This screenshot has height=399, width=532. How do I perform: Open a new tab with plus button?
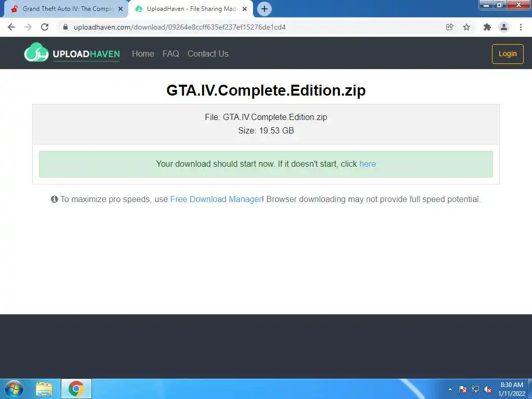coord(264,9)
